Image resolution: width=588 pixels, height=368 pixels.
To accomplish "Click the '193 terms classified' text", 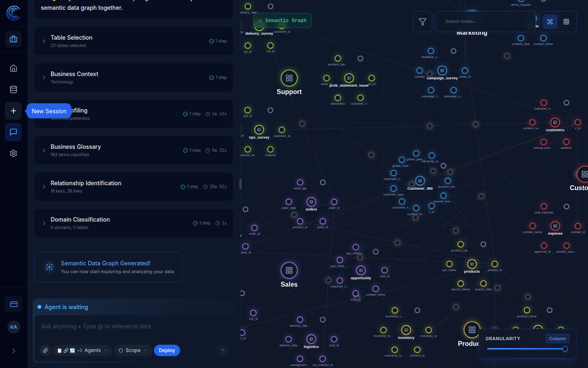I will [70, 155].
